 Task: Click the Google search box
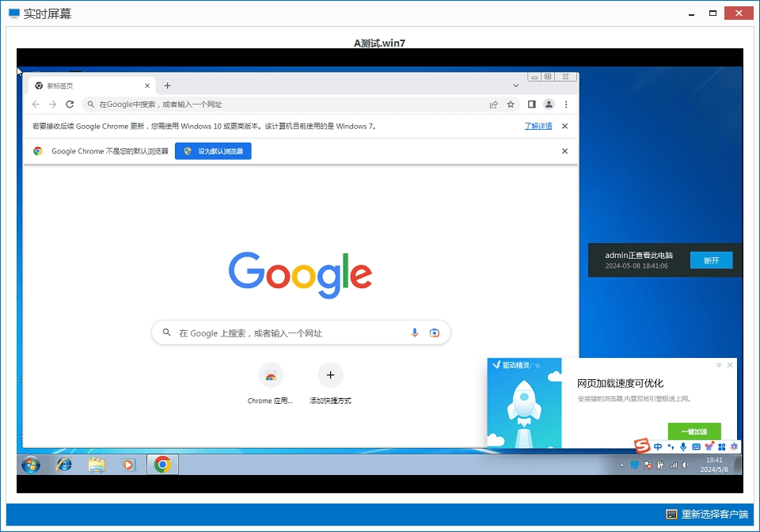[301, 332]
